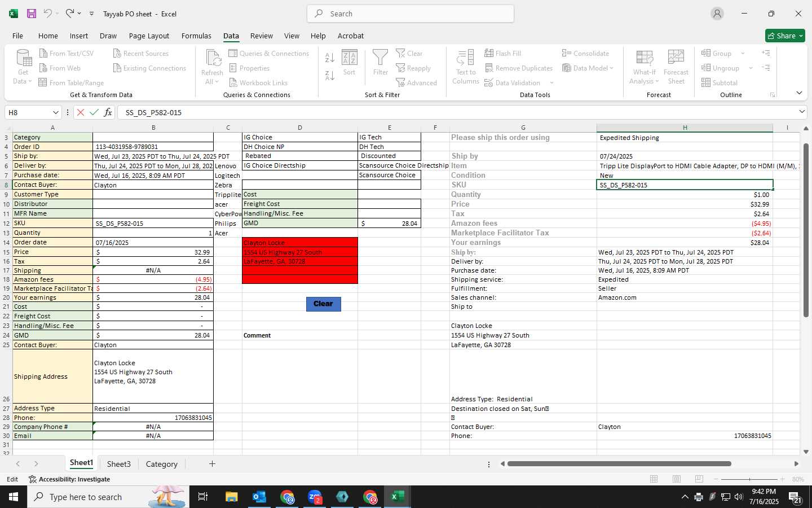Select From Text/CSV import
The height and width of the screenshot is (508, 812).
pos(66,54)
